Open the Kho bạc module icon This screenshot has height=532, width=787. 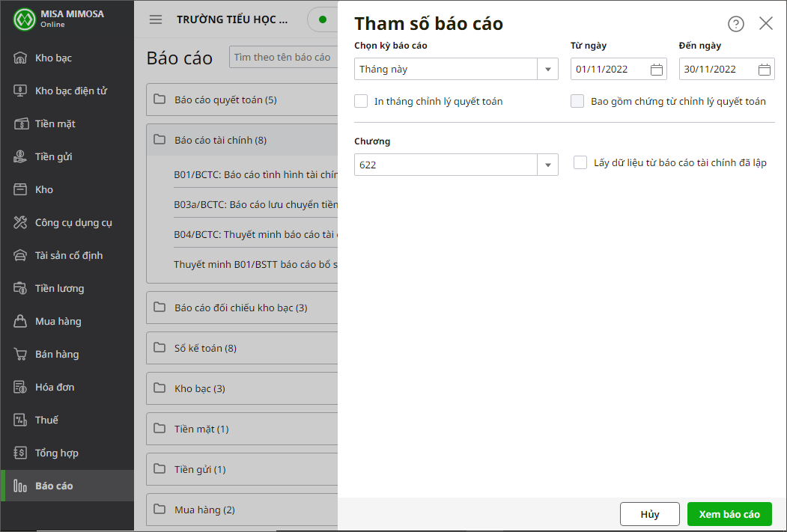pos(21,58)
